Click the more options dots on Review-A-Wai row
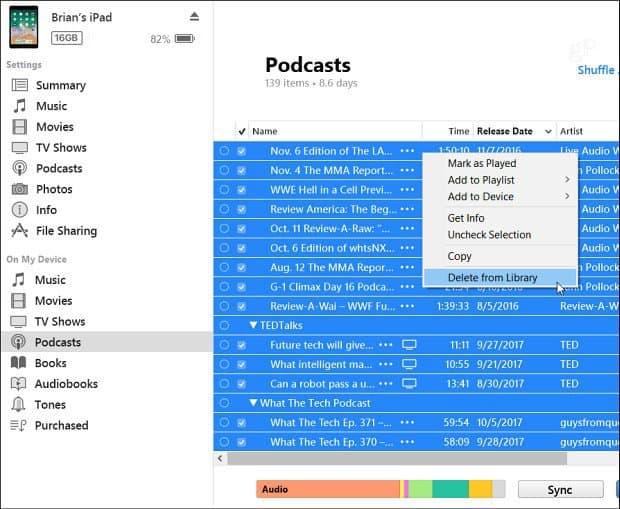This screenshot has width=620, height=509. [x=406, y=307]
